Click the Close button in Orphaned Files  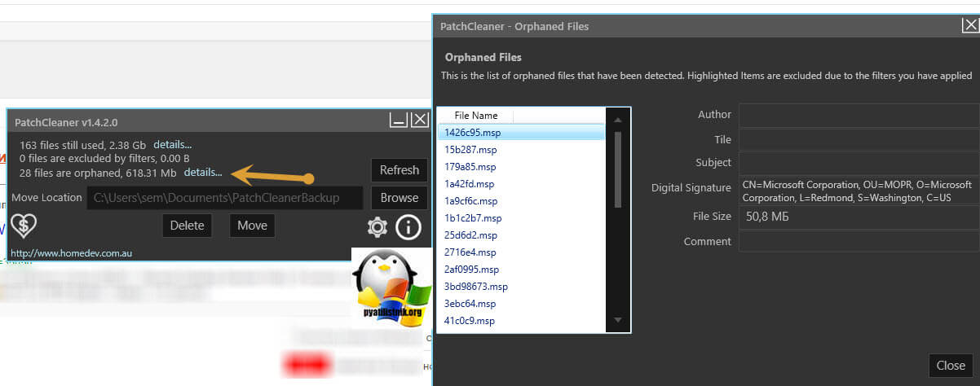(951, 366)
